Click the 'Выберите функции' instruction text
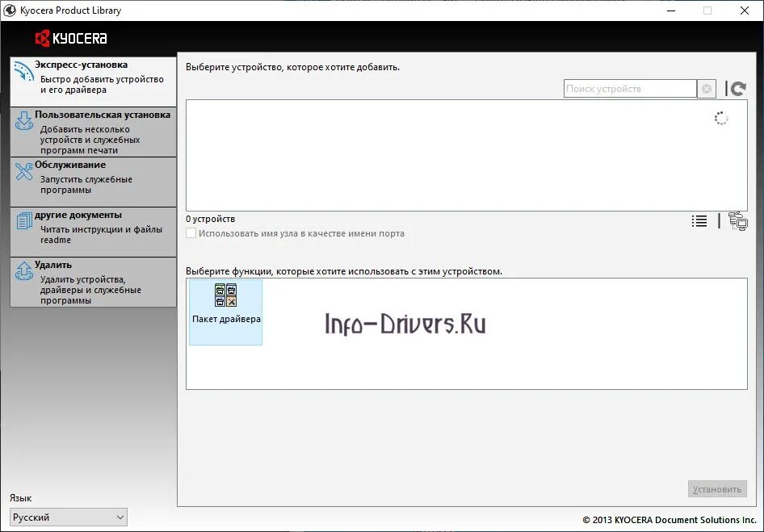Image resolution: width=764 pixels, height=532 pixels. click(x=344, y=271)
